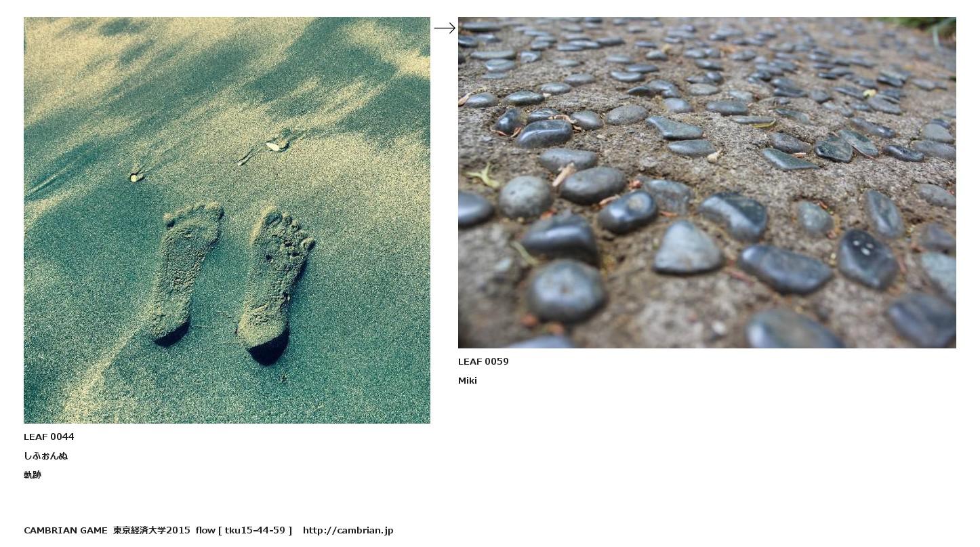
Task: Click the small shell at left of sand photo
Action: [x=136, y=177]
